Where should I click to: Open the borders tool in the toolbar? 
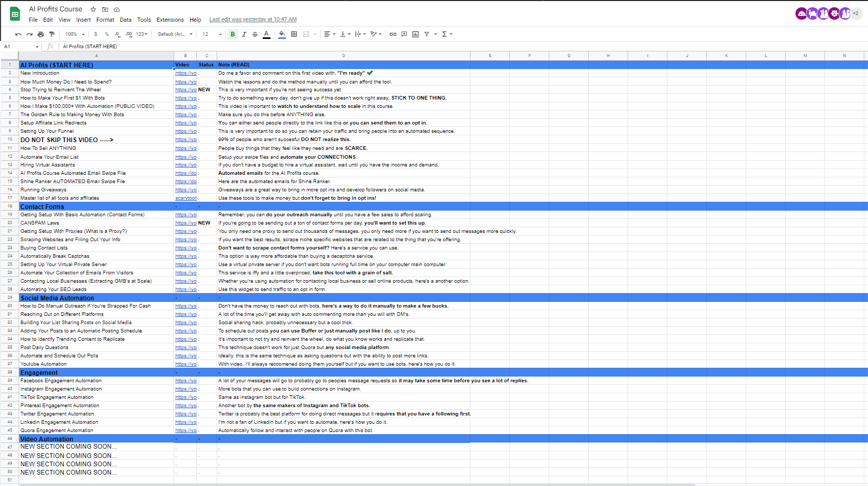click(x=294, y=34)
